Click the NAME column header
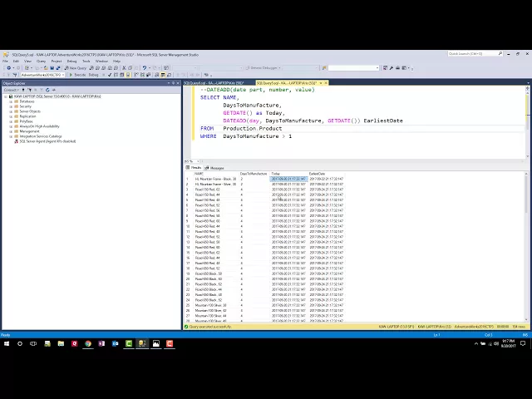The image size is (532, 399). [x=216, y=174]
